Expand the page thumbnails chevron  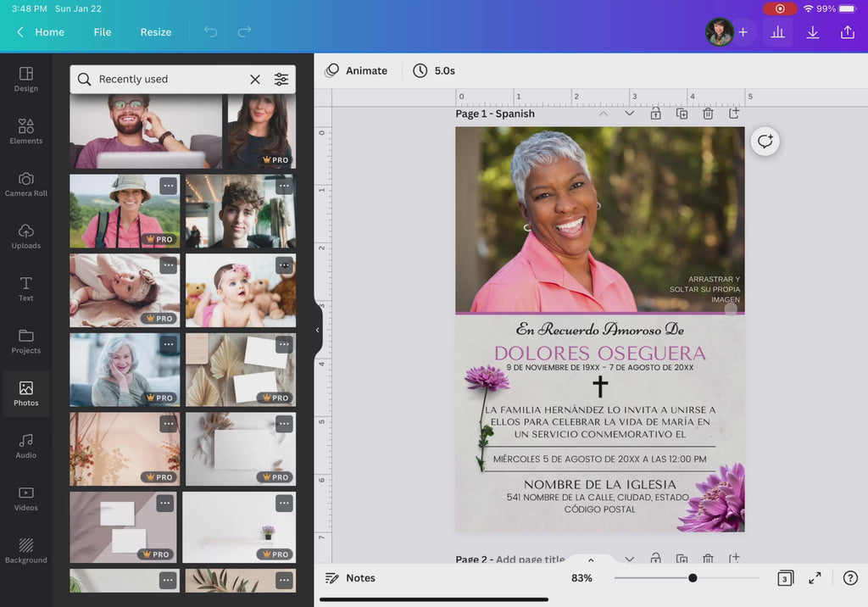click(591, 560)
